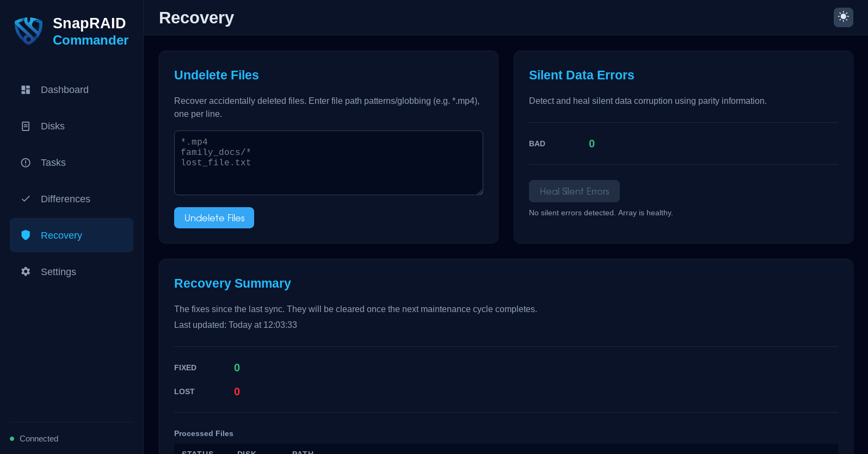Select the Disks menu label
The height and width of the screenshot is (454, 868).
point(53,126)
